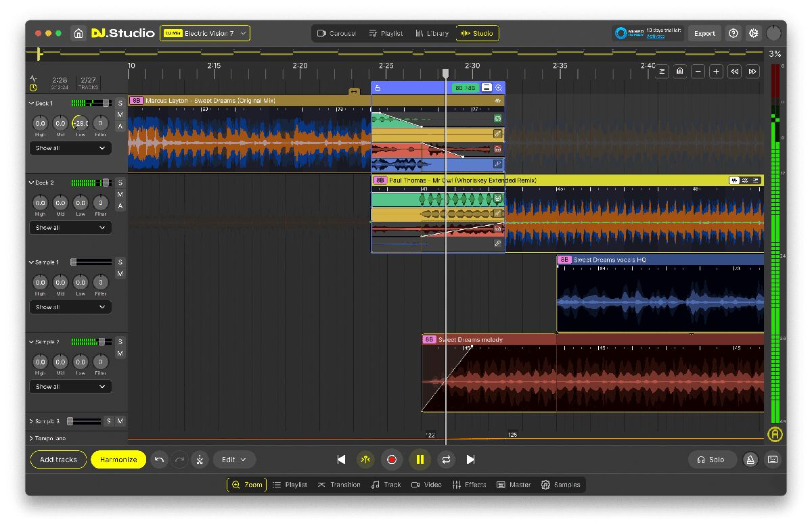Screen dimensions: 812x526
Task: Switch to the Library tab
Action: pyautogui.click(x=432, y=33)
